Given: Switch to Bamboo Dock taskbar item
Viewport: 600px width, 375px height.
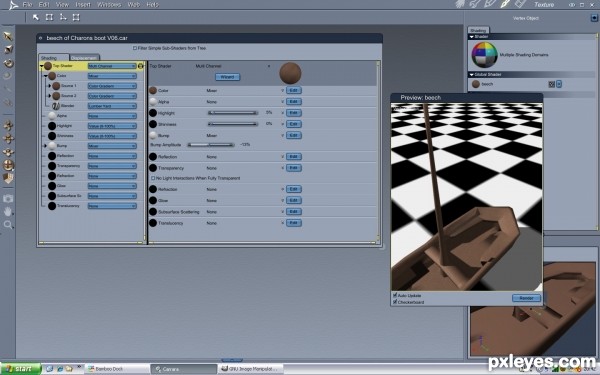Looking at the screenshot, I should 117,369.
